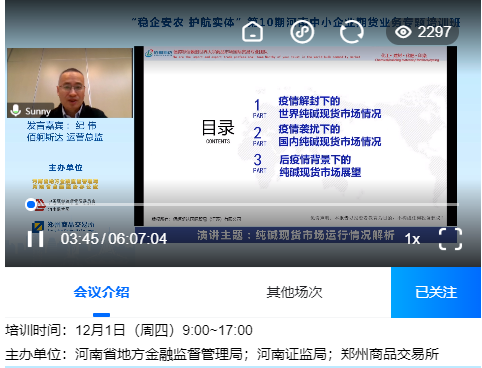
Task: Switch to the 会议介绍 tab
Action: click(x=101, y=292)
